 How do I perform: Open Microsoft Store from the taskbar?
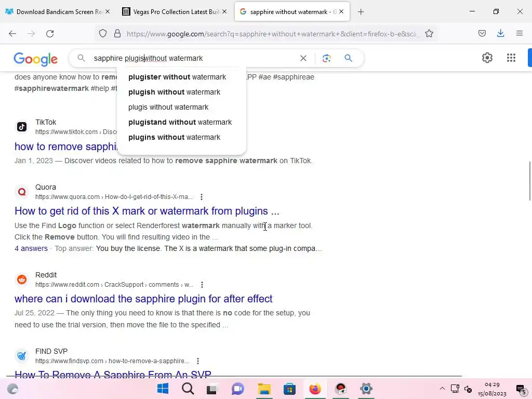coord(289,389)
